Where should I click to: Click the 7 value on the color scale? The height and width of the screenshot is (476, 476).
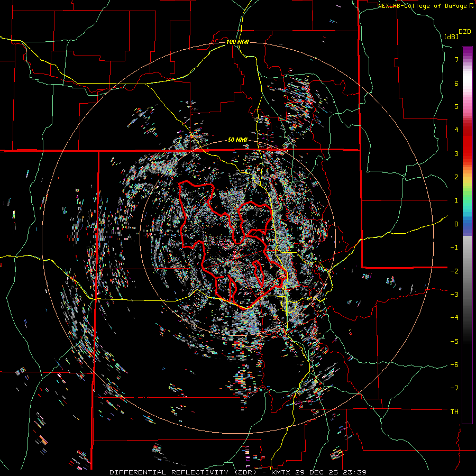[456, 59]
